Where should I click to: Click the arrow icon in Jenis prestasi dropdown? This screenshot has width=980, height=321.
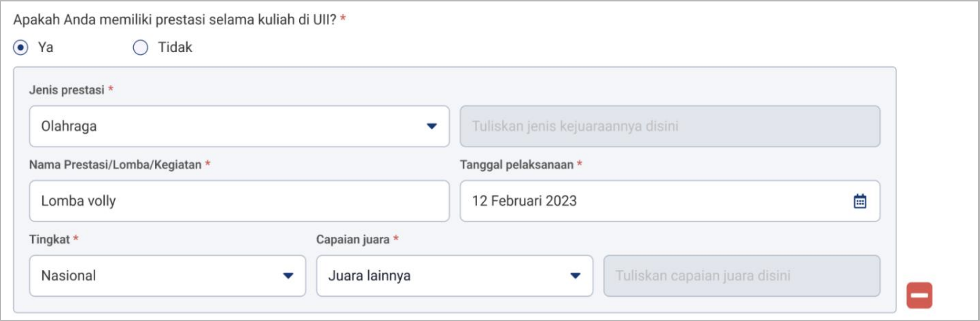point(431,126)
